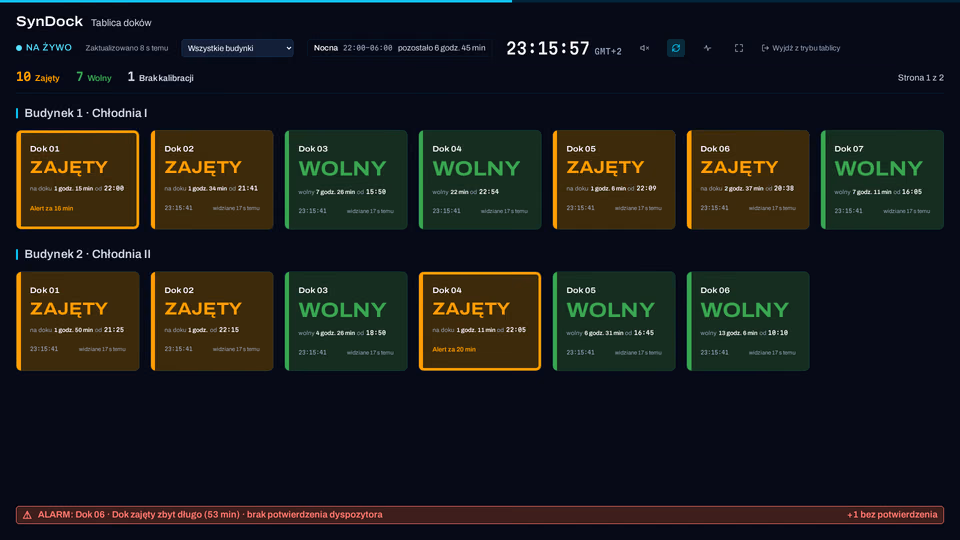
Task: Click the NA ŻYWO live indicator
Action: (44, 48)
